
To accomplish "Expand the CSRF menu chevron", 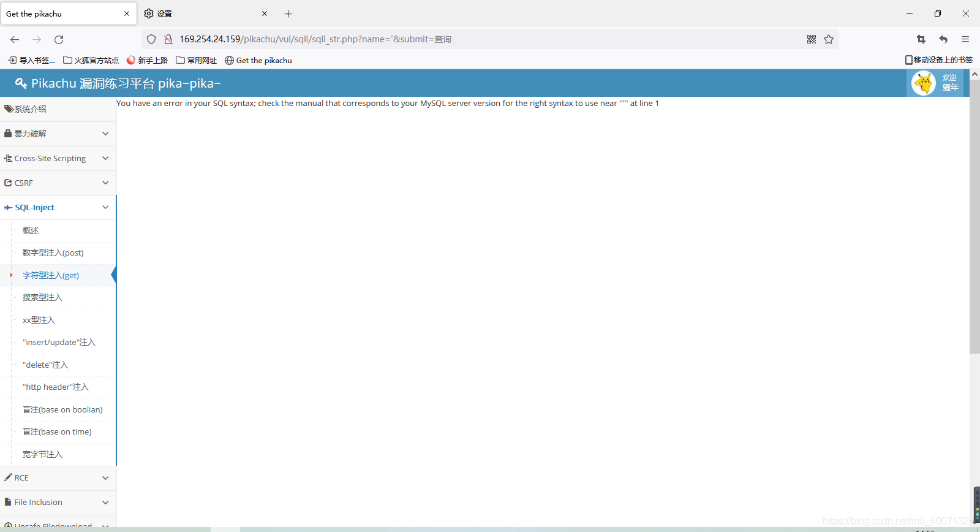I will (x=105, y=183).
